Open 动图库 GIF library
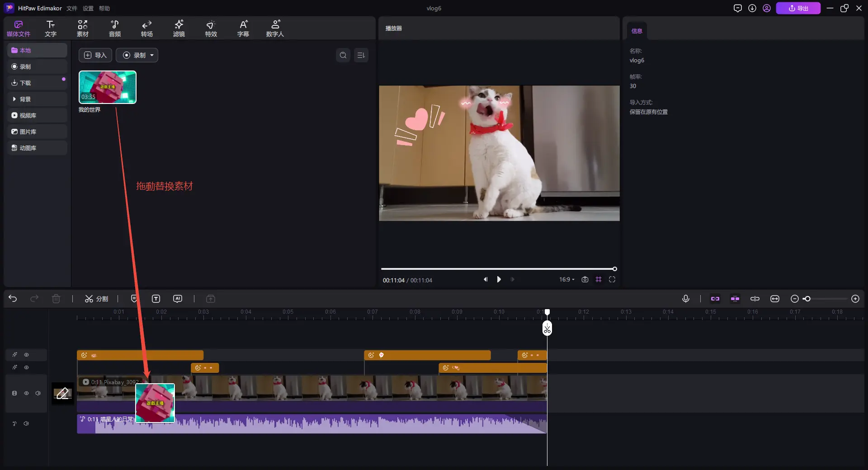 pos(37,148)
